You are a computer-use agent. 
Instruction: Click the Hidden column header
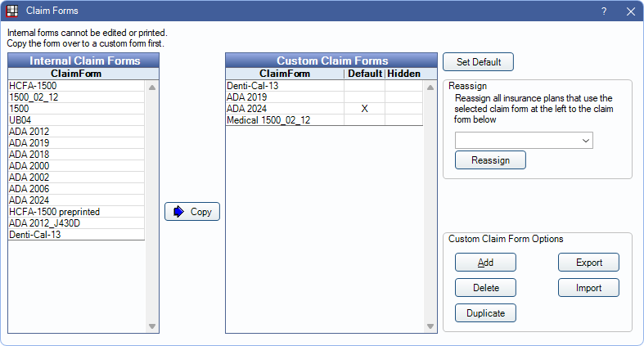[x=403, y=74]
